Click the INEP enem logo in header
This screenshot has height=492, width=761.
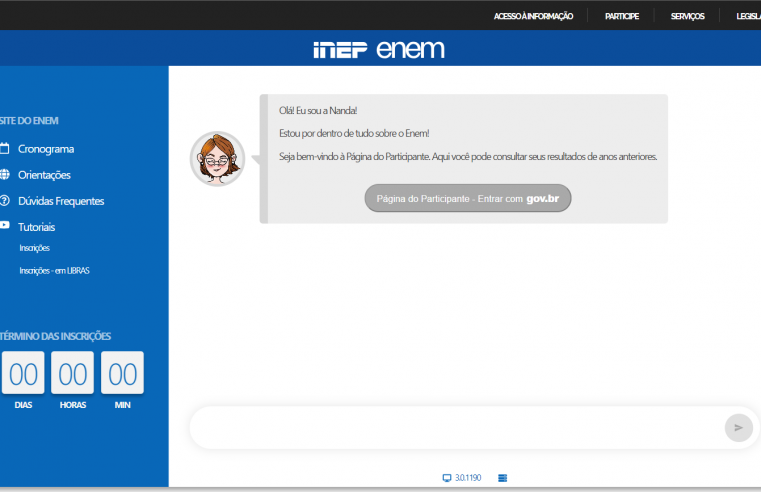(379, 50)
